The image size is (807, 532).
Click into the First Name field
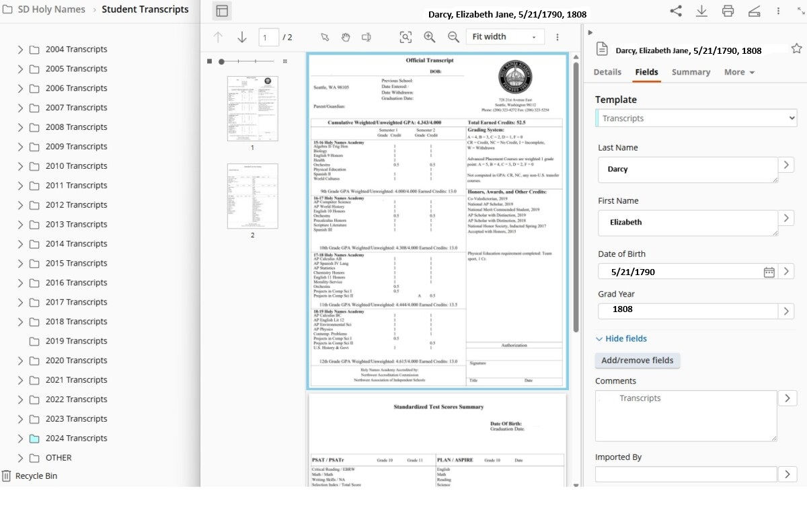tap(688, 223)
